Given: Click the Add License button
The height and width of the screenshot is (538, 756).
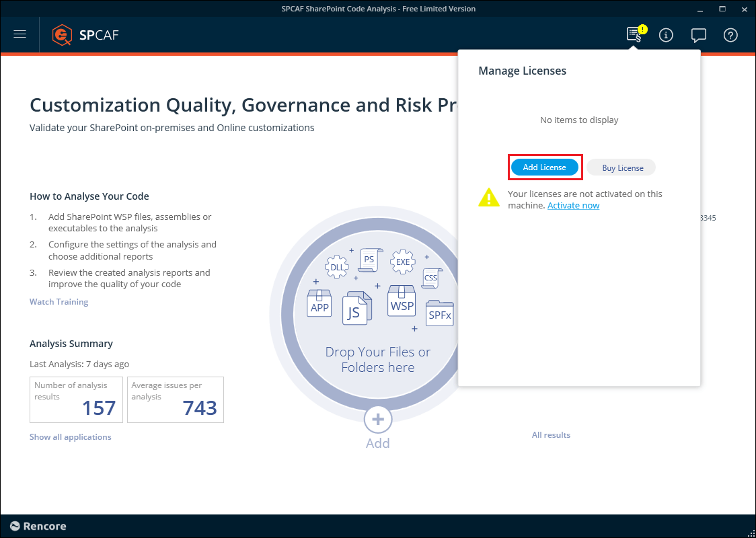Looking at the screenshot, I should click(544, 167).
